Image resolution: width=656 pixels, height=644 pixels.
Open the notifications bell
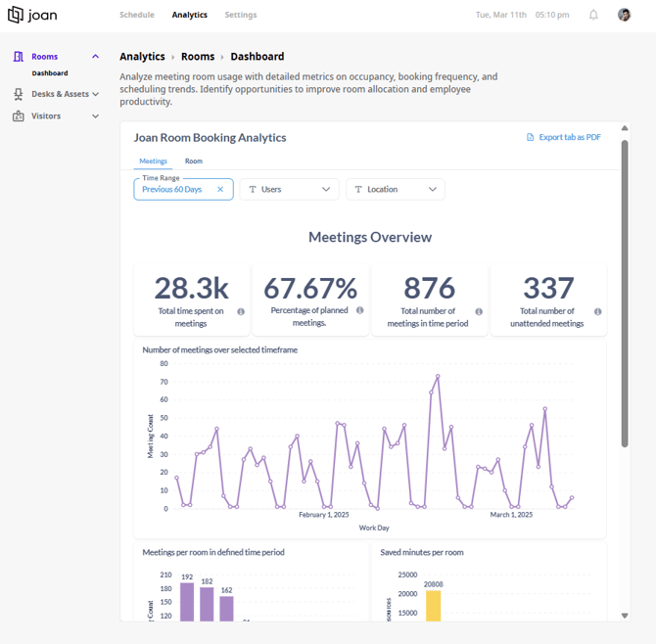pyautogui.click(x=593, y=15)
